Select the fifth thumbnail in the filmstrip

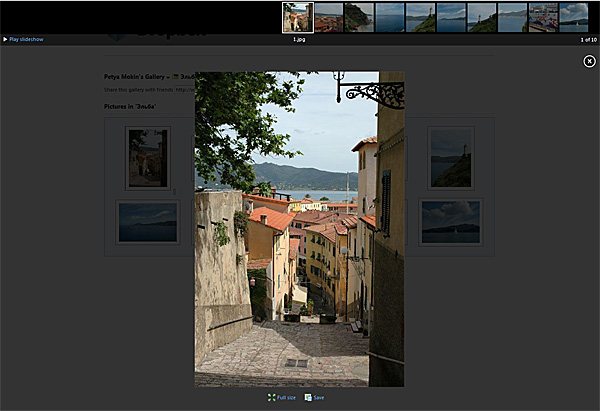pos(420,17)
